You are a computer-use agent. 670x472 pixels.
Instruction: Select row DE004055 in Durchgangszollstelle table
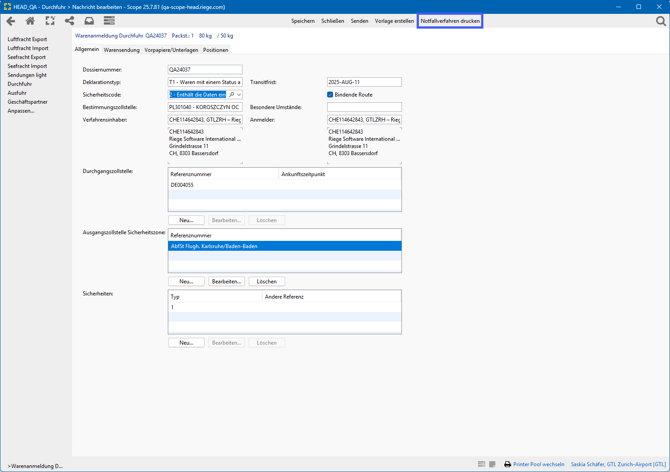click(285, 185)
